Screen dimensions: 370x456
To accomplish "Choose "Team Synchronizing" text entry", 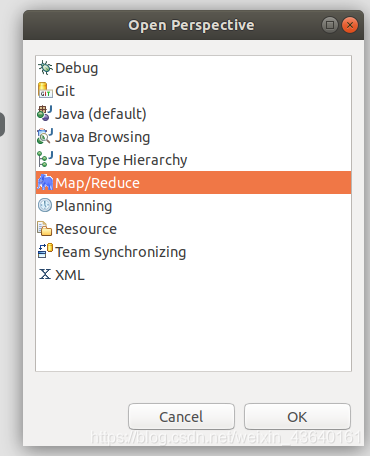I will (x=121, y=252).
